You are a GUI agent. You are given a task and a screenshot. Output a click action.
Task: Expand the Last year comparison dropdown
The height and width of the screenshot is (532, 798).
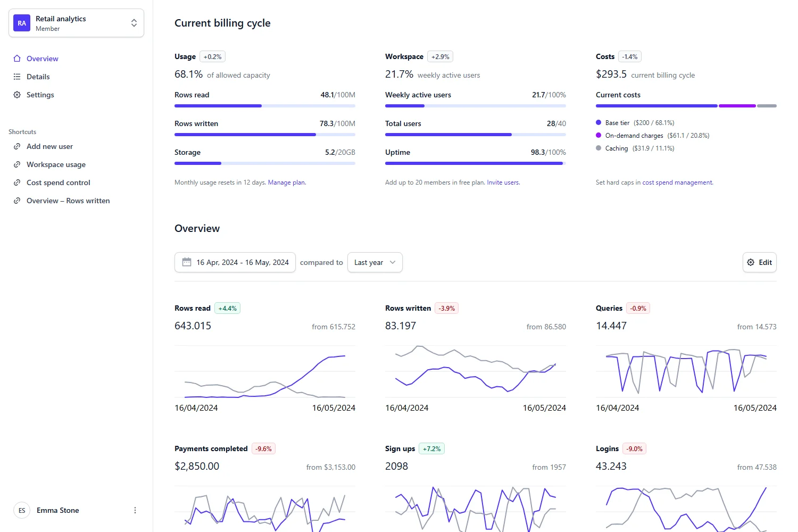[x=375, y=262]
